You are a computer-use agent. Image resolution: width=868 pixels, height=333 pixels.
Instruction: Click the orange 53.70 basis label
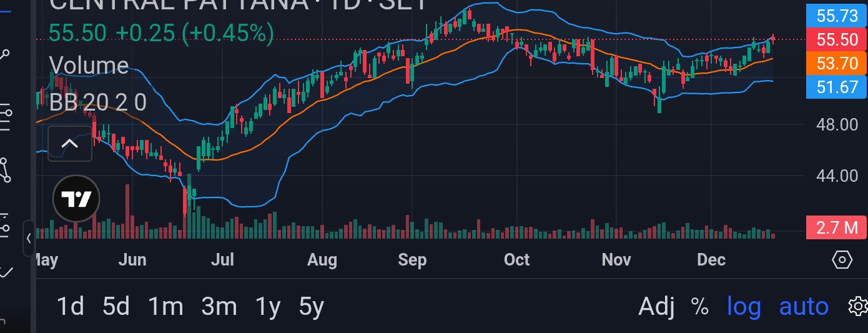[837, 62]
